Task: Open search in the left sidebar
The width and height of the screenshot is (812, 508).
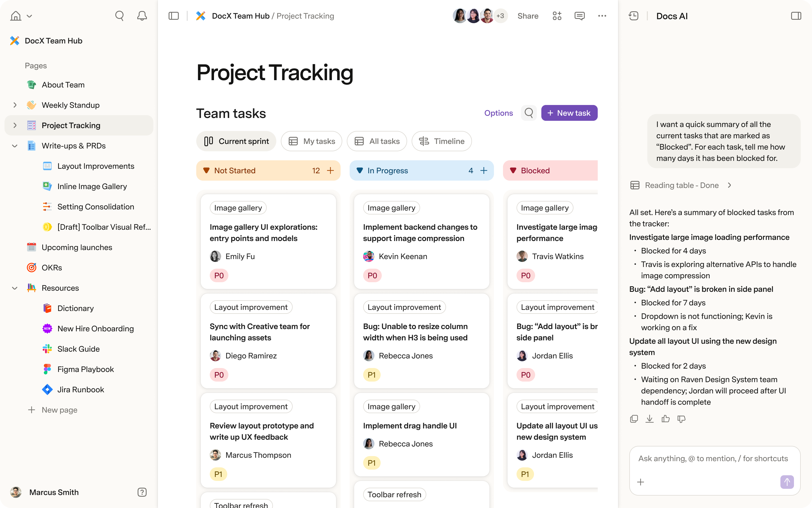Action: [x=120, y=16]
